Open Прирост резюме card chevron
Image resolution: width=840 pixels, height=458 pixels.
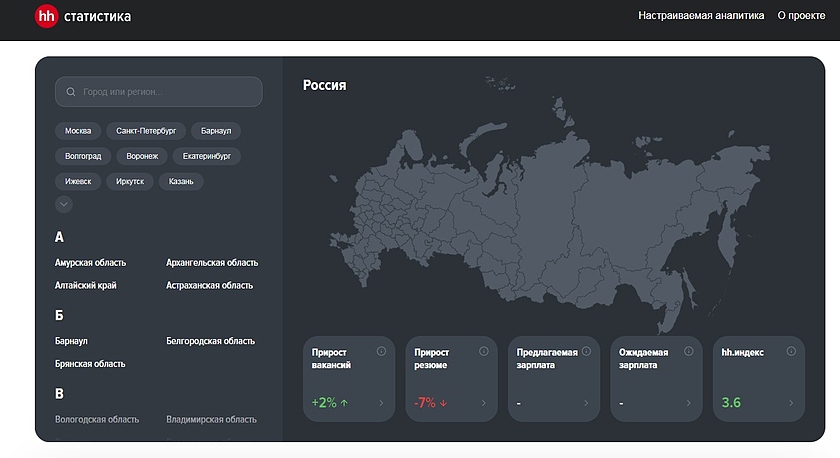(484, 403)
